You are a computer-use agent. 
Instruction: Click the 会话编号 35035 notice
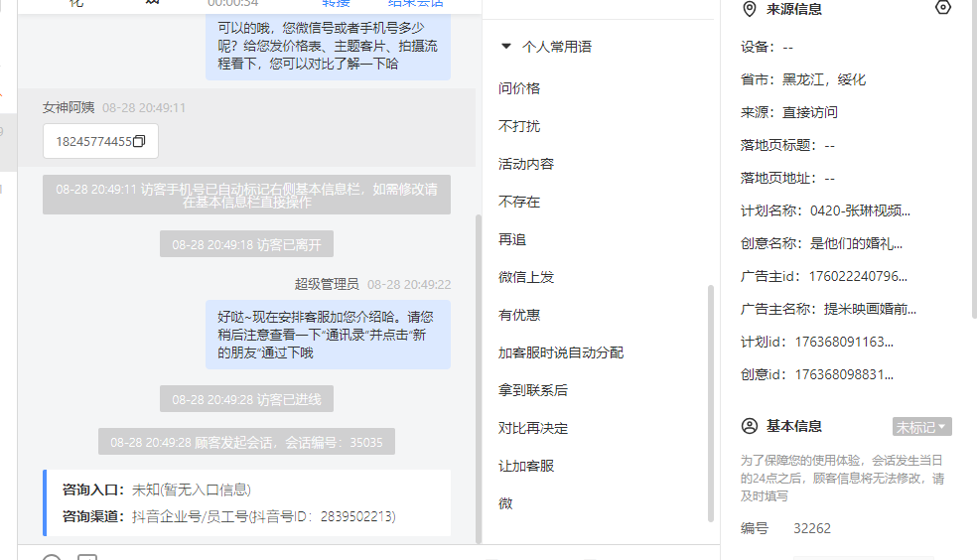pyautogui.click(x=247, y=442)
